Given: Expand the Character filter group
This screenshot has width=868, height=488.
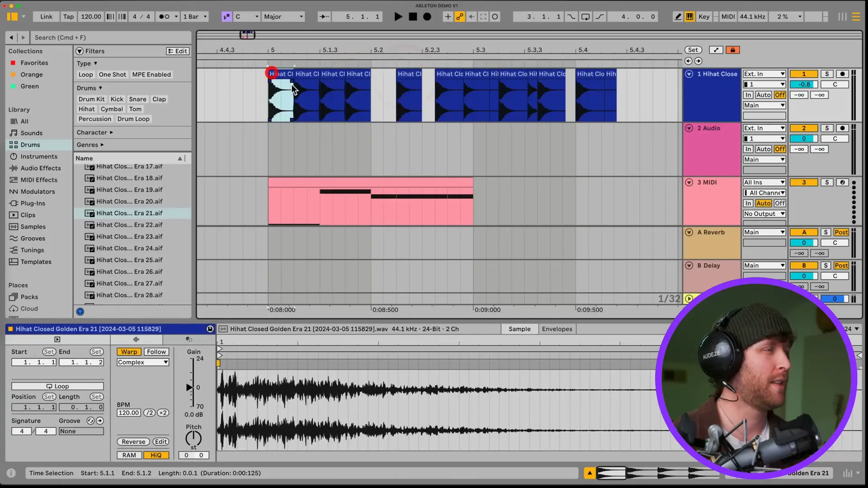Looking at the screenshot, I should pos(94,132).
